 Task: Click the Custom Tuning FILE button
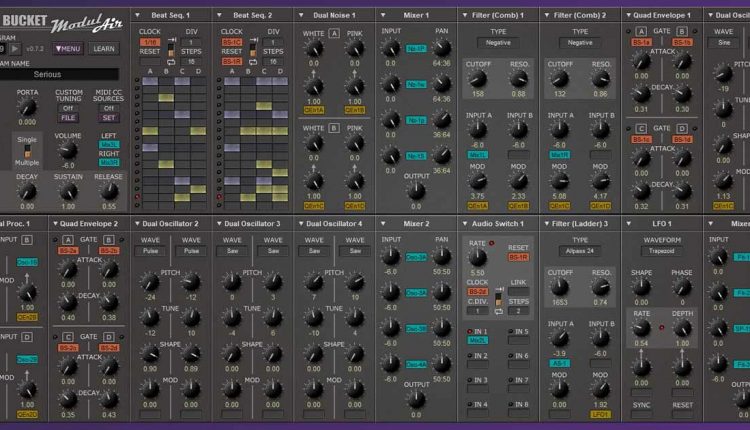(68, 118)
